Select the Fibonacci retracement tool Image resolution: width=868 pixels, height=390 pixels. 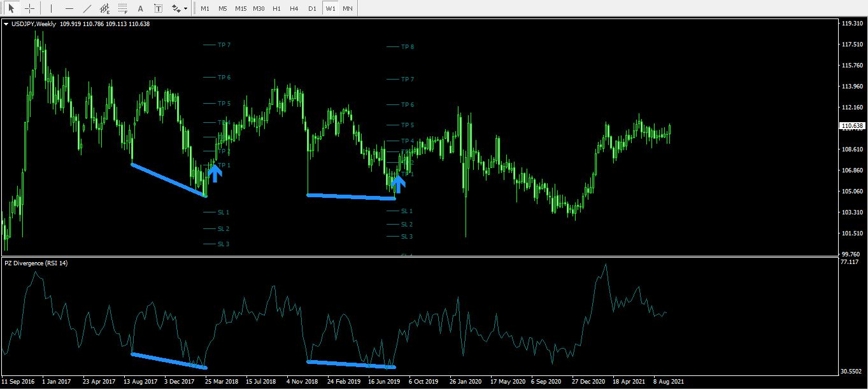[122, 9]
